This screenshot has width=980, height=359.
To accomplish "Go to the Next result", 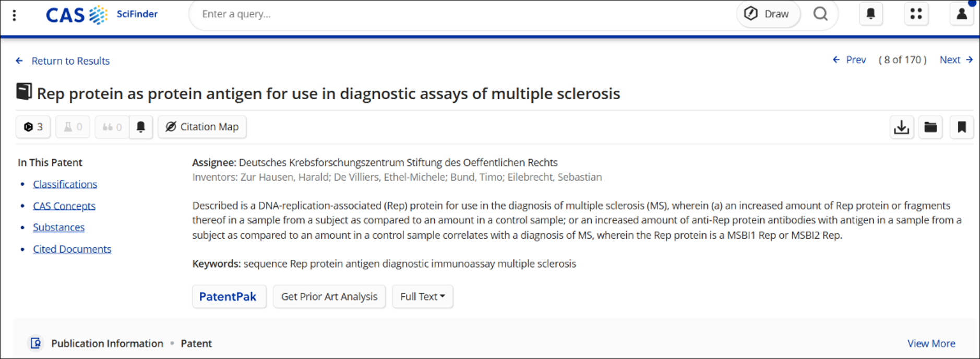I will click(956, 59).
